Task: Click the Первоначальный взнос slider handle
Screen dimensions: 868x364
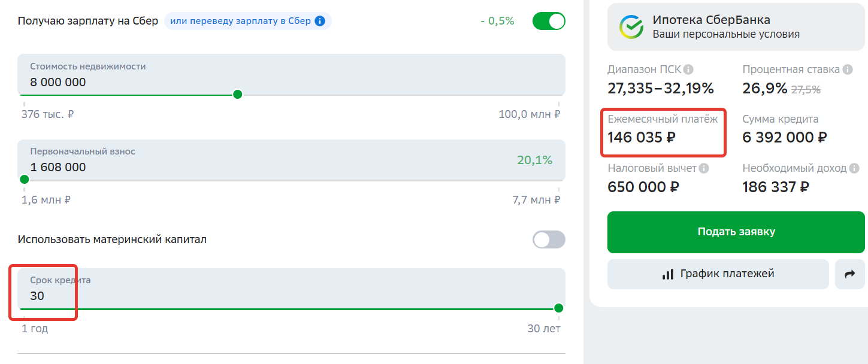Action: point(25,180)
